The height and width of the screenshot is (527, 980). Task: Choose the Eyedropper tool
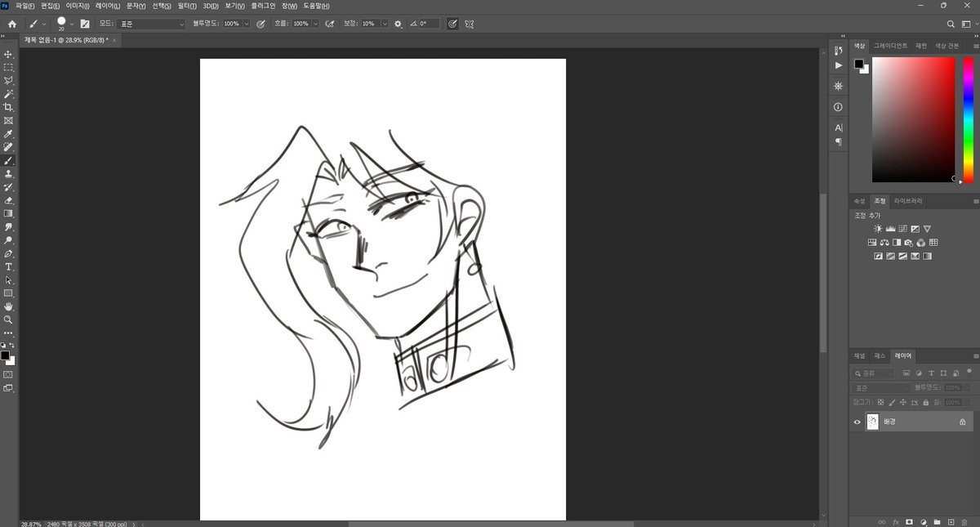point(8,134)
